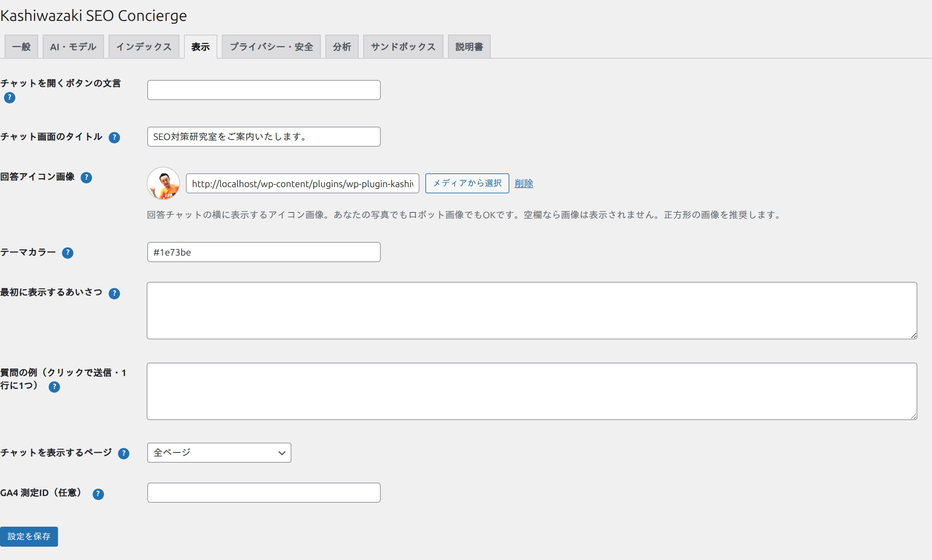Image resolution: width=932 pixels, height=560 pixels.
Task: Switch to the 分析 tab
Action: click(342, 47)
